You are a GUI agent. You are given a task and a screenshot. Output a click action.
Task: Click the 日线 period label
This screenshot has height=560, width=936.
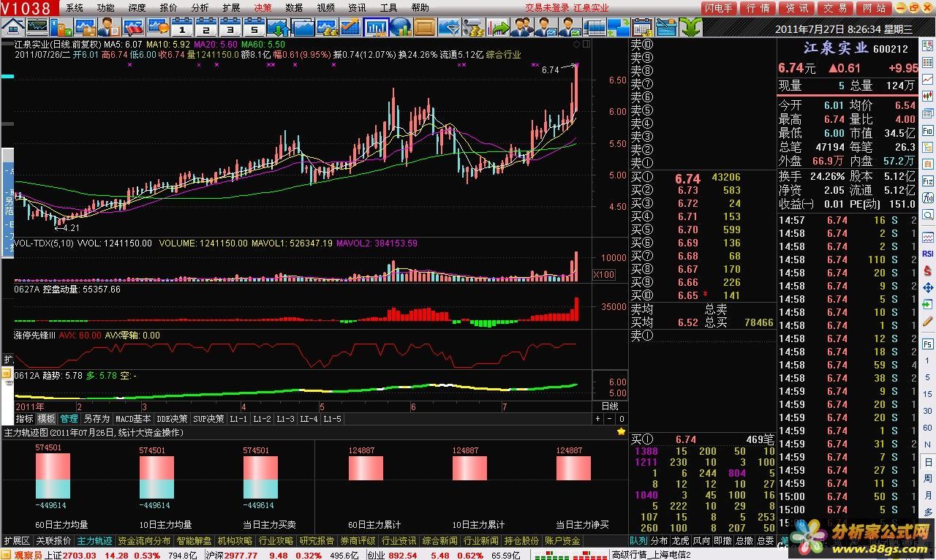pyautogui.click(x=610, y=406)
